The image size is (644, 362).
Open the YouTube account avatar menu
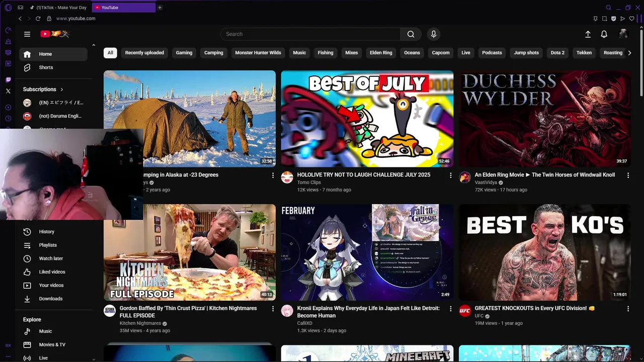[623, 34]
